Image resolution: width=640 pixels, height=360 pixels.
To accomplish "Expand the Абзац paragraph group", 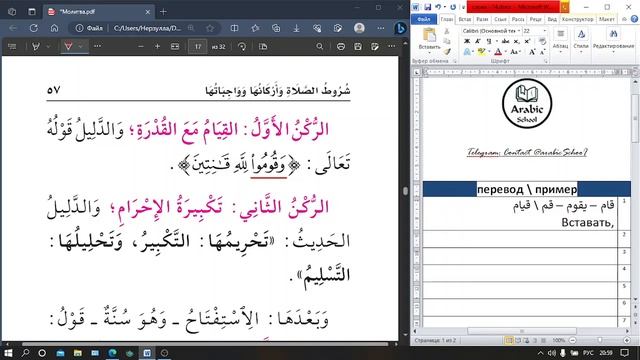I will click(560, 40).
